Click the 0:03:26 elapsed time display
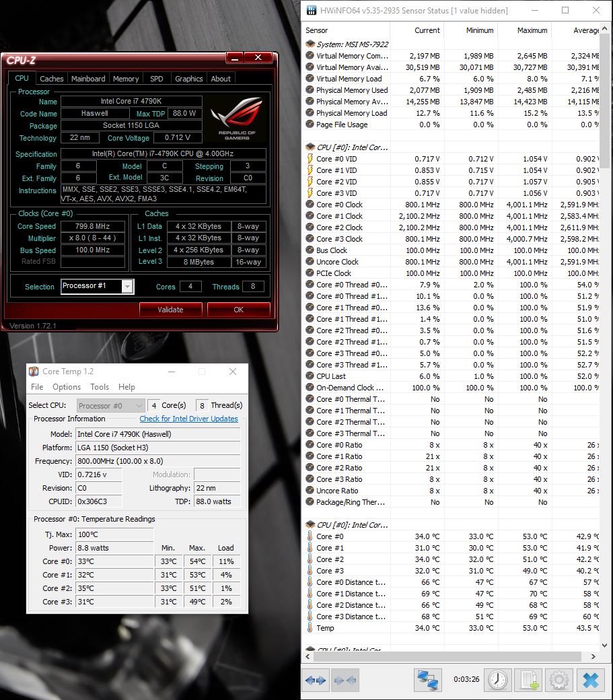 [x=466, y=679]
